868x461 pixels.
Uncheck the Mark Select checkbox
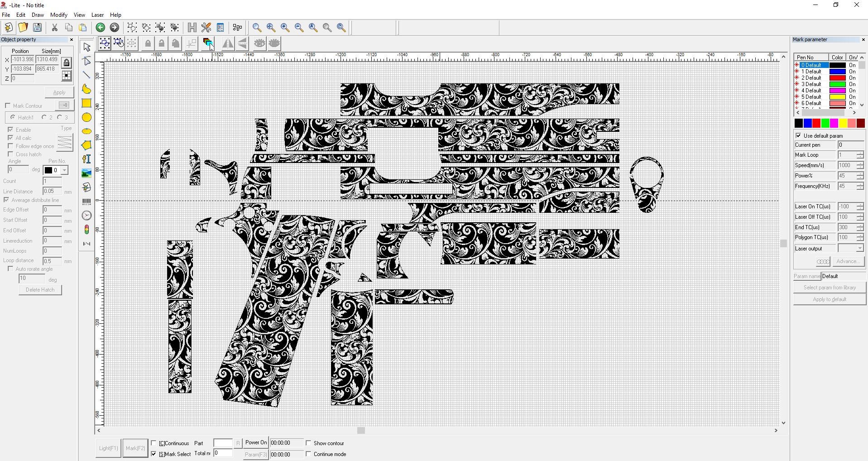(x=154, y=454)
